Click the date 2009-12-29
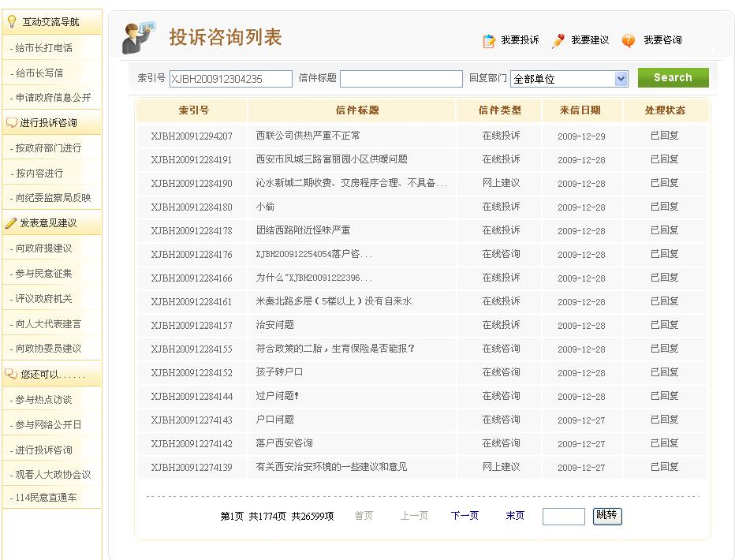This screenshot has width=735, height=560. click(581, 136)
